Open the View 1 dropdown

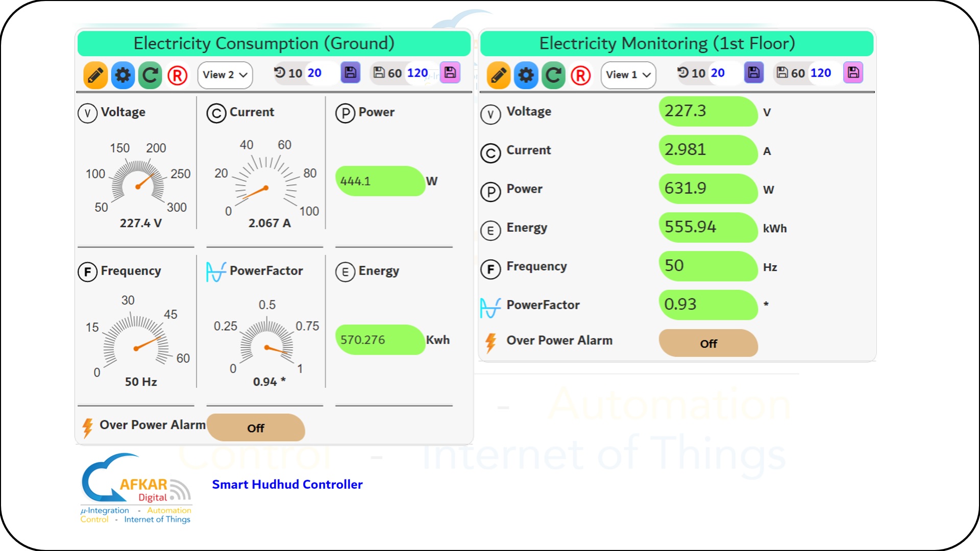628,75
